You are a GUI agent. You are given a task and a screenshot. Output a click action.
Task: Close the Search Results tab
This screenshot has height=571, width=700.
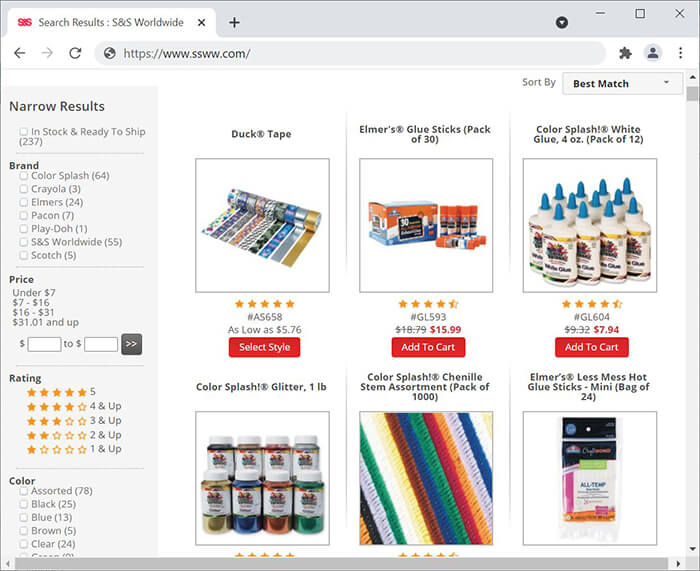point(202,22)
